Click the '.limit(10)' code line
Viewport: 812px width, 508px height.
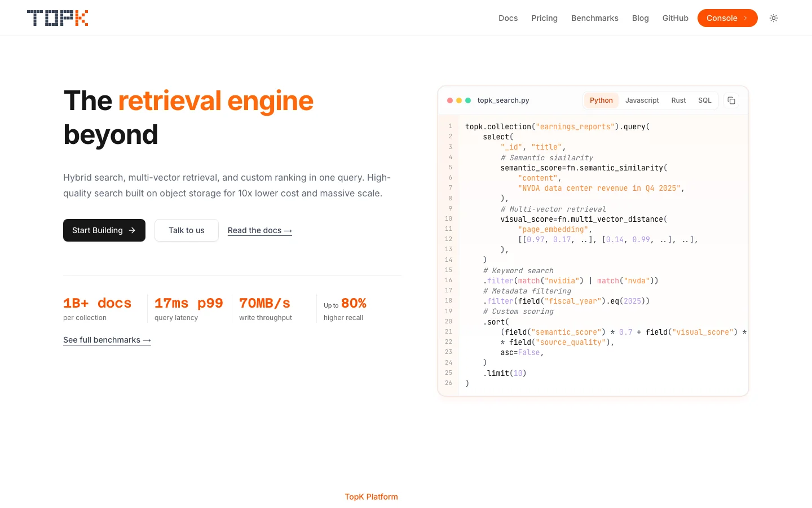coord(505,373)
